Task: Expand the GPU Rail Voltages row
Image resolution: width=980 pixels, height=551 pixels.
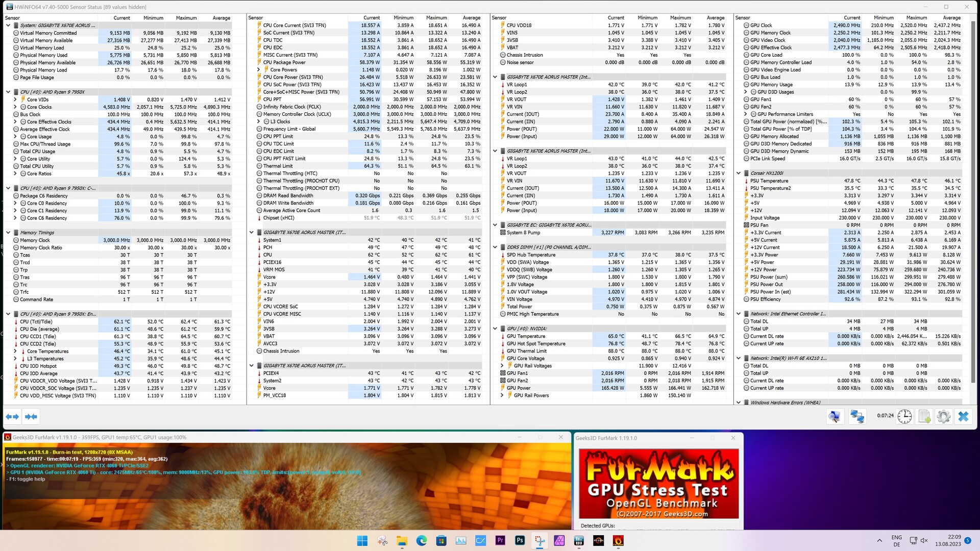Action: [x=502, y=366]
